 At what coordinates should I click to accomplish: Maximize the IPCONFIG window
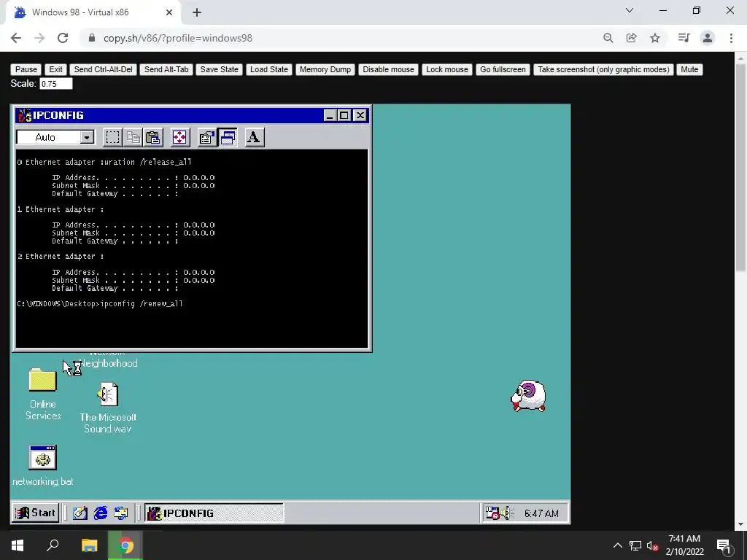[344, 115]
